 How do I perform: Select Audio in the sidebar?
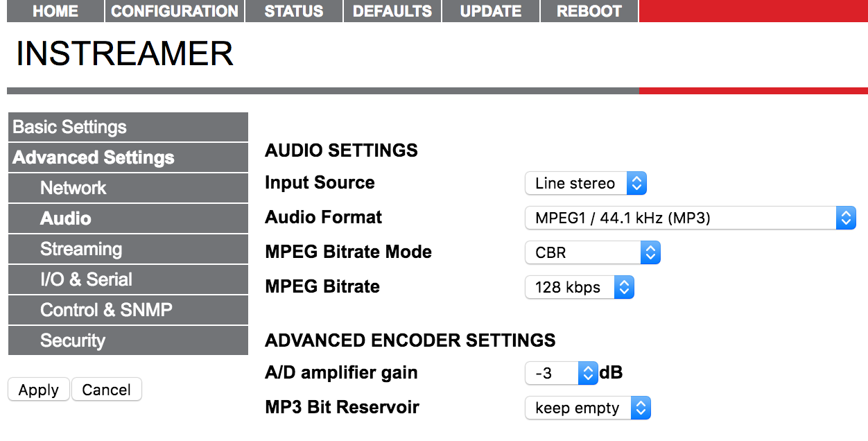click(128, 218)
